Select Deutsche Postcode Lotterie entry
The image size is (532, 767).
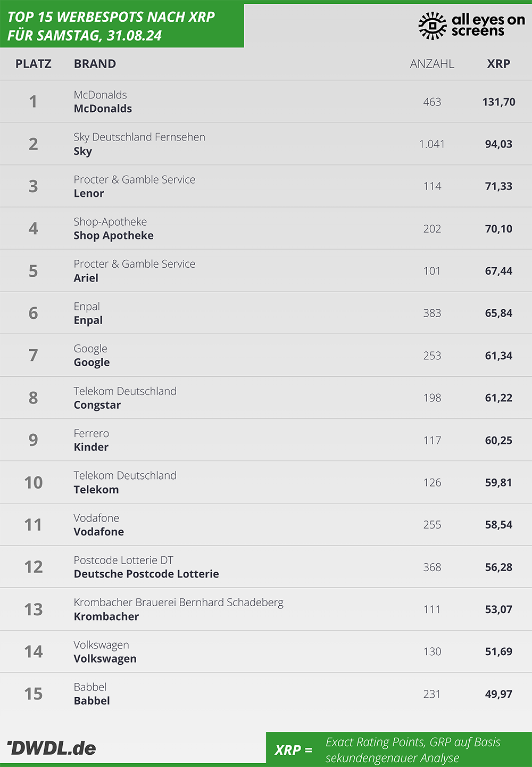pos(266,567)
